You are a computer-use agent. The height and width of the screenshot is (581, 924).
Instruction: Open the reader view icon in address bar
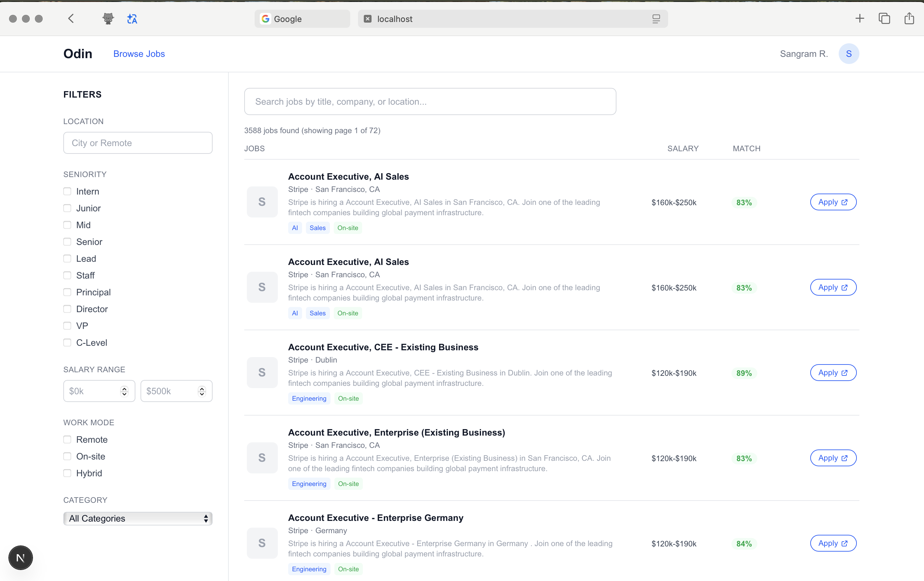656,19
